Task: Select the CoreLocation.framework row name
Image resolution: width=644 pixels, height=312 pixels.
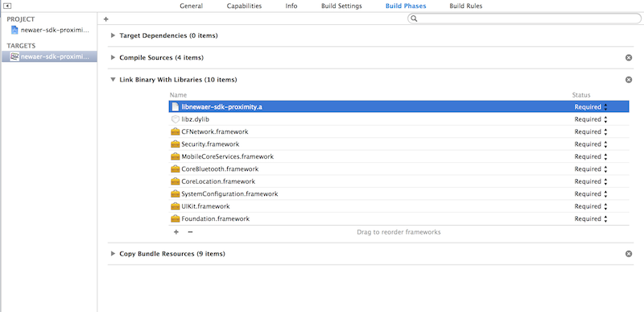Action: (x=218, y=181)
